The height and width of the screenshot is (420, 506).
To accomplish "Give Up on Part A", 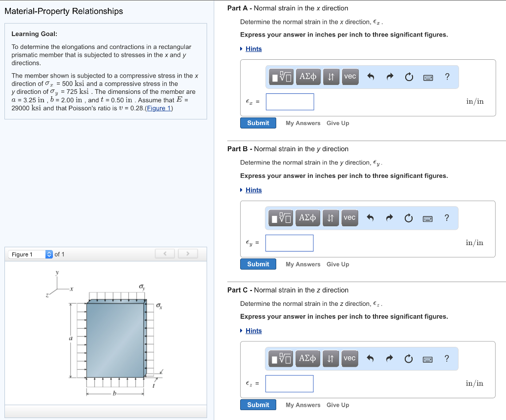I will [x=338, y=123].
